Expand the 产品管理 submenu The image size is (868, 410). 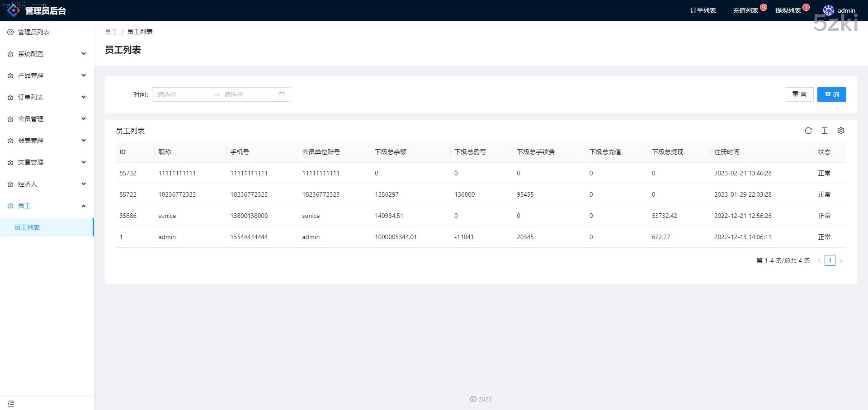pos(47,75)
